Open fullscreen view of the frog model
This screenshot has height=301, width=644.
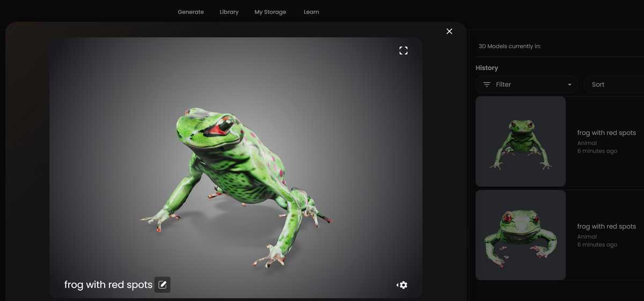tap(404, 50)
